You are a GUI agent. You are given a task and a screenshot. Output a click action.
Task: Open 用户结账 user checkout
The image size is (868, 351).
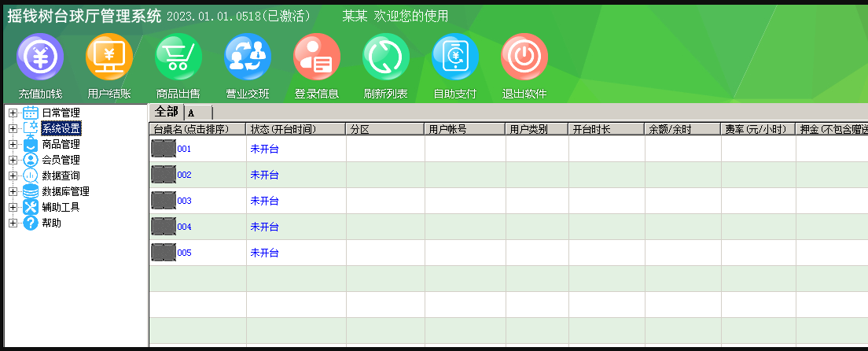tap(109, 57)
